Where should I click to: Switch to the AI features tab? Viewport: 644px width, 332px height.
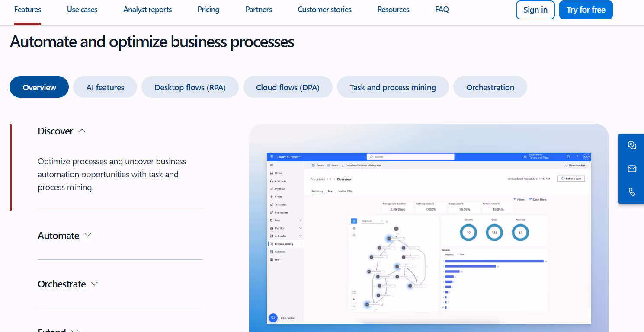click(105, 87)
